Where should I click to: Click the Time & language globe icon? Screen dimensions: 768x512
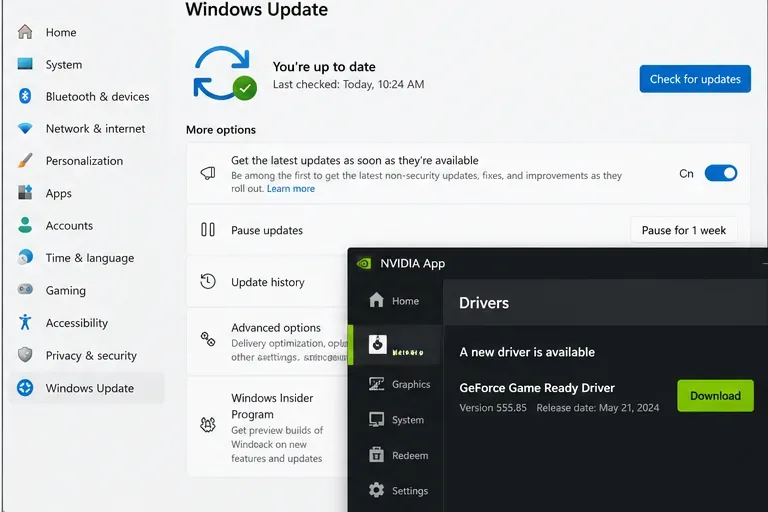point(25,257)
